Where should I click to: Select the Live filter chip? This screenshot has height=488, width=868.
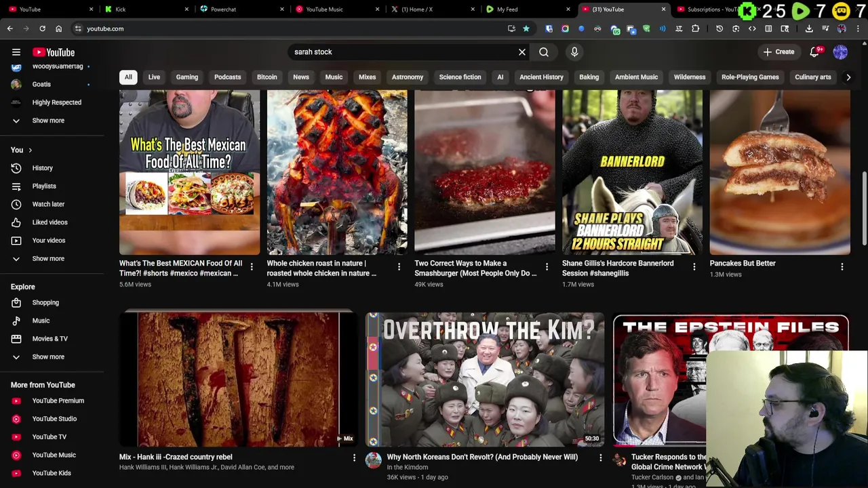[154, 77]
